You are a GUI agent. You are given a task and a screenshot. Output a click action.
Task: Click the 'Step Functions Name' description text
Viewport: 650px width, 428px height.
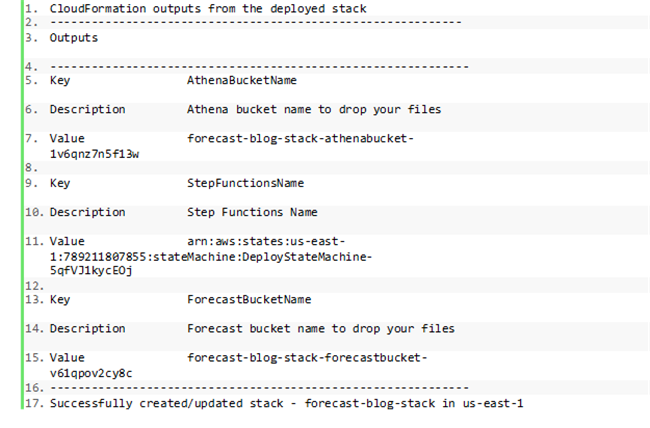[x=252, y=212]
